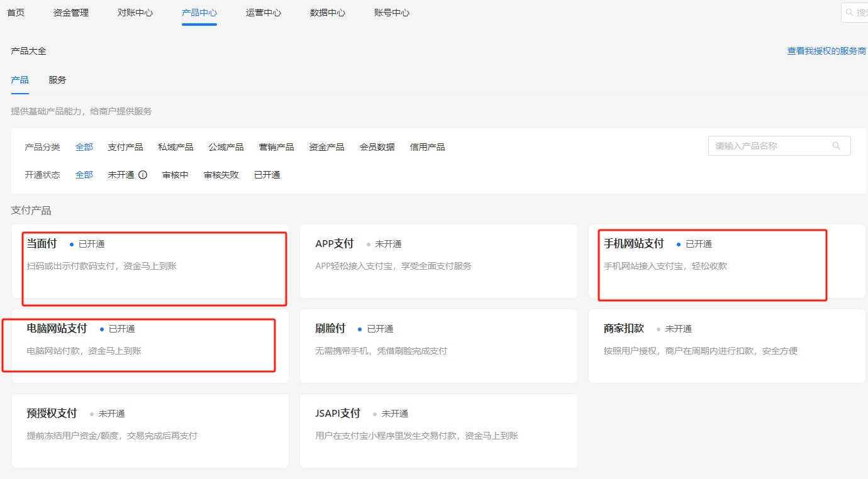The image size is (868, 479).
Task: Filter category by 会员数据
Action: click(x=377, y=147)
